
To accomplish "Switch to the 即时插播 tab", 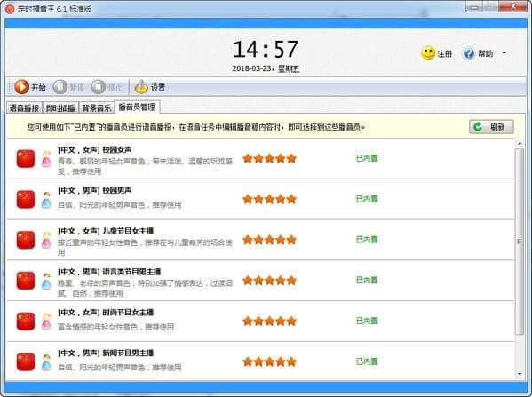I will coord(60,107).
